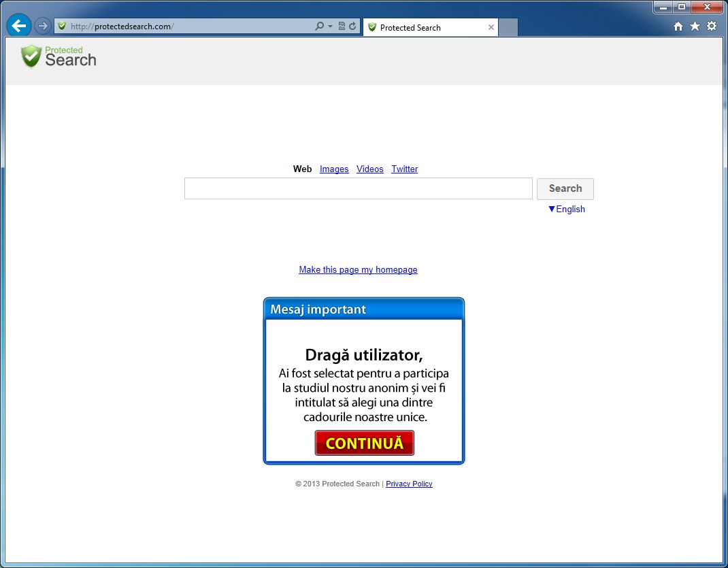Click Make this page my homepage link
Screen dimensions: 728x568
point(358,269)
